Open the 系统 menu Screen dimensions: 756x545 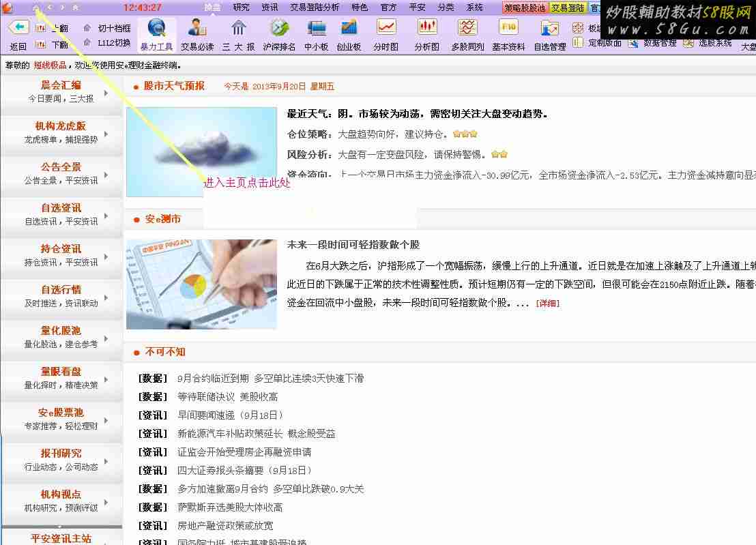pos(474,8)
